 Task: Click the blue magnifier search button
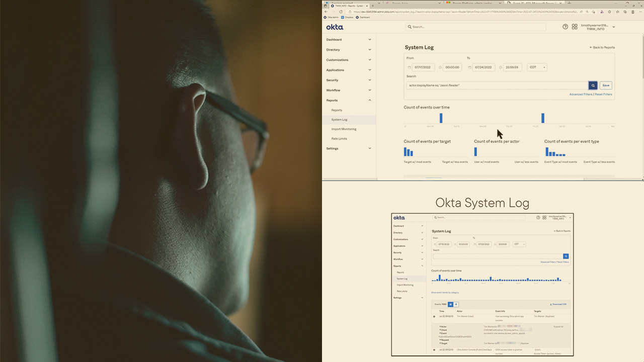click(593, 85)
